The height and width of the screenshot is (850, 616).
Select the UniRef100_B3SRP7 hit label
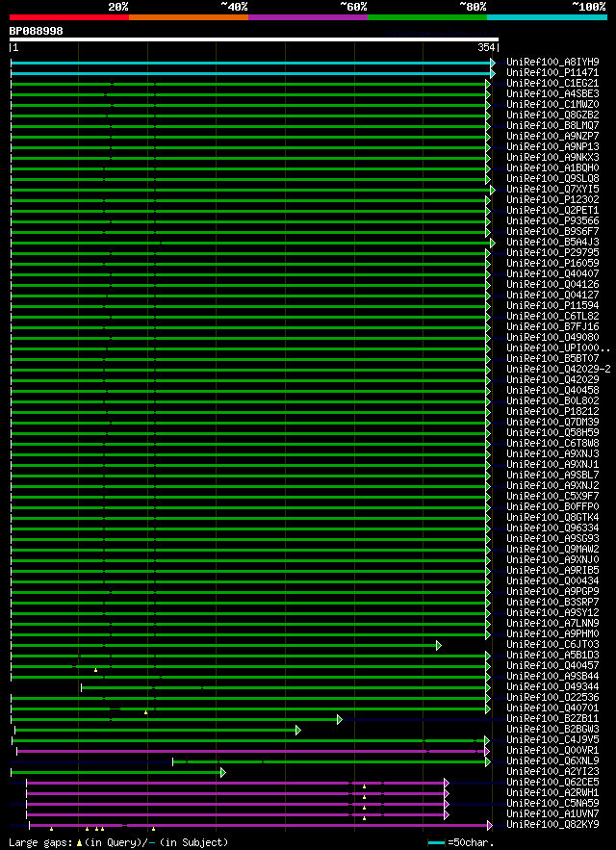click(x=552, y=603)
